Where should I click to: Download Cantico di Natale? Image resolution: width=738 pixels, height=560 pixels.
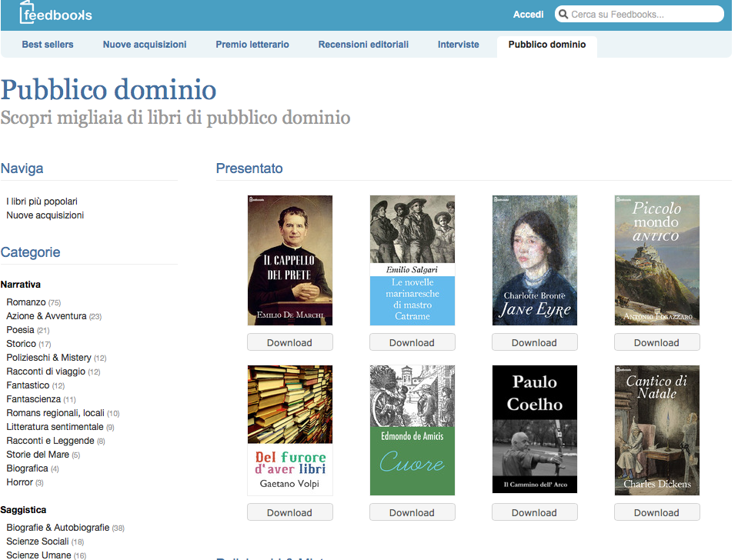[x=657, y=512]
